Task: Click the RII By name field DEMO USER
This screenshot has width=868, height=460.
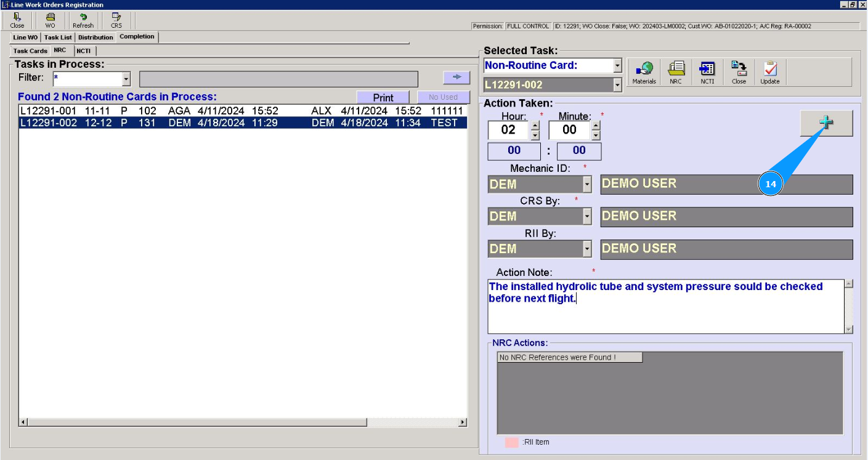Action: [727, 249]
